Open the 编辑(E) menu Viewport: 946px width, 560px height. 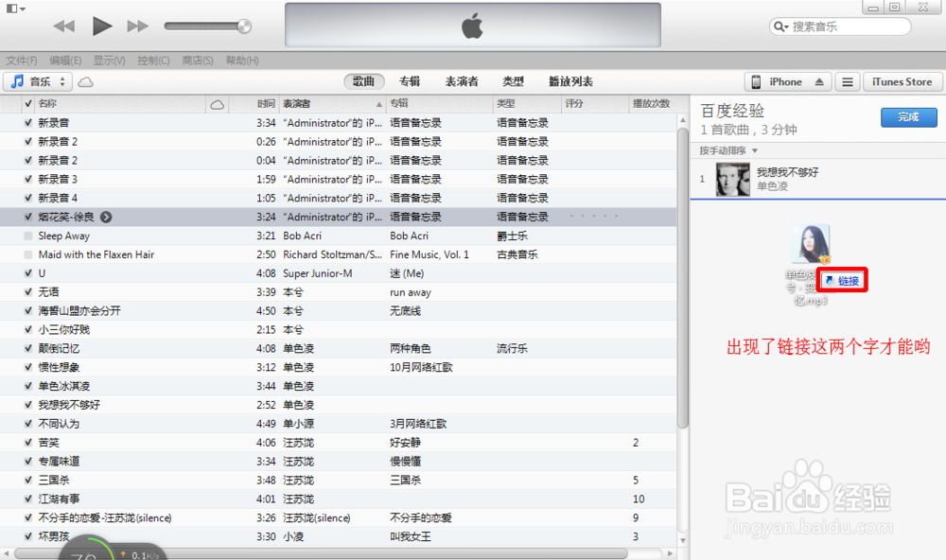(x=65, y=61)
